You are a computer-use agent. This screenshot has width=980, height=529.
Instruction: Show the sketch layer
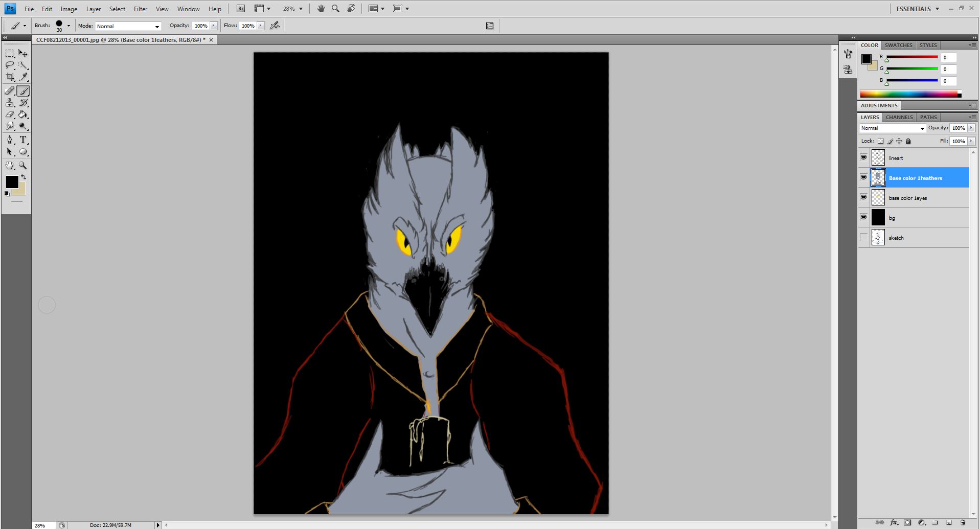(863, 237)
